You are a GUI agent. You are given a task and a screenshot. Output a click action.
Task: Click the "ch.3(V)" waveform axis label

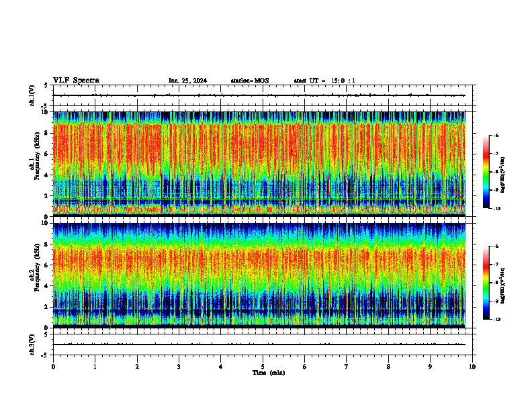32,345
